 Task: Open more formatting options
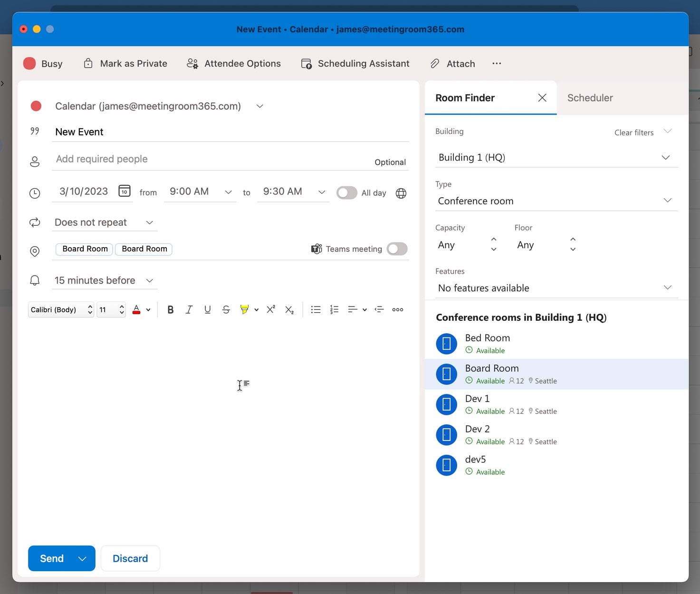[x=398, y=310]
